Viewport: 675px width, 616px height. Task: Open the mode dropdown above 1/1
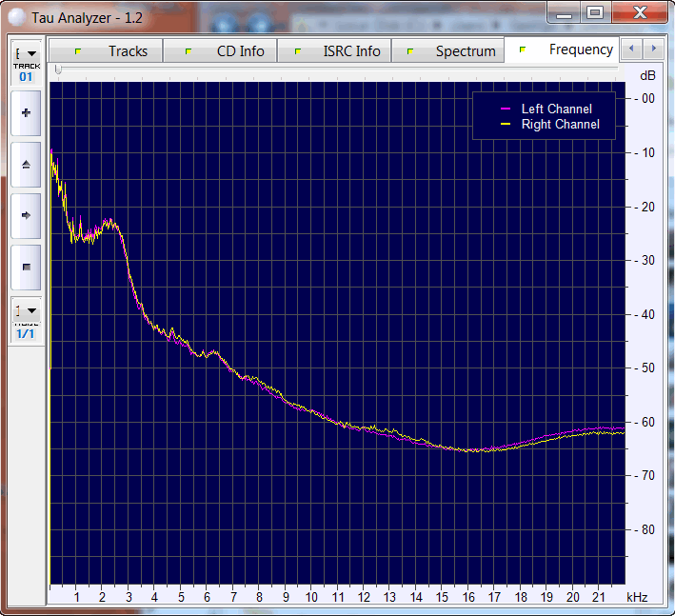(27, 310)
